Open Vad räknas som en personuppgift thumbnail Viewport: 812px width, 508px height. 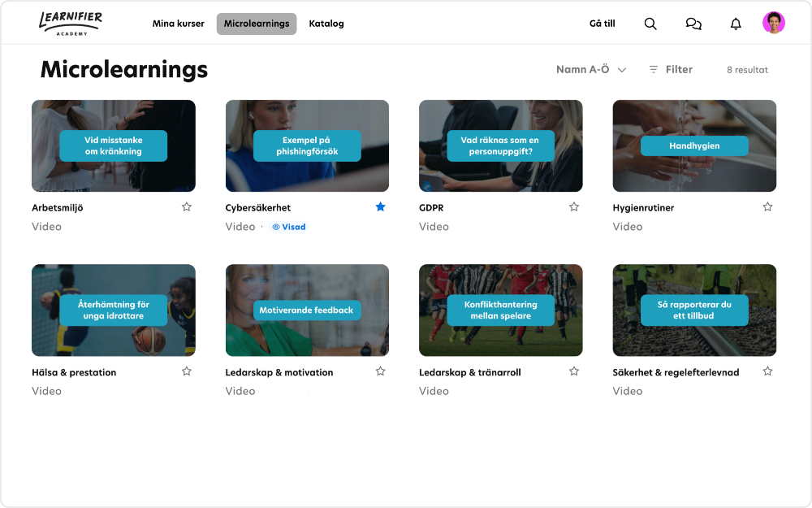point(501,145)
